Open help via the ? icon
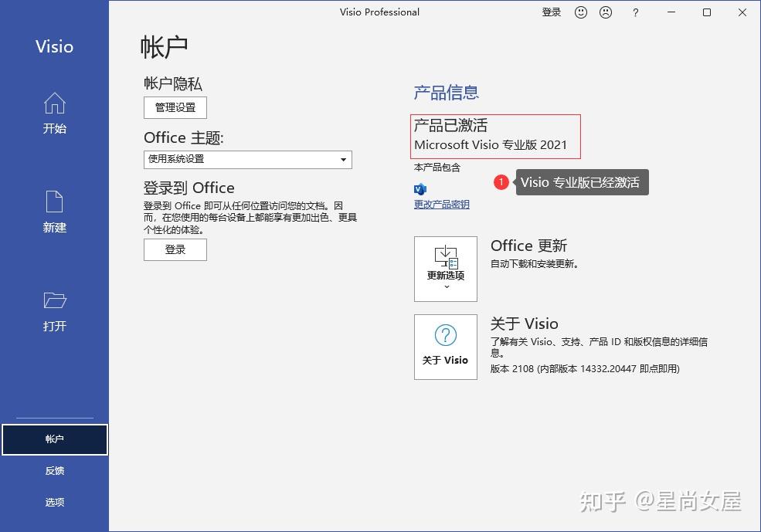Screen dimensions: 761x532 click(635, 12)
